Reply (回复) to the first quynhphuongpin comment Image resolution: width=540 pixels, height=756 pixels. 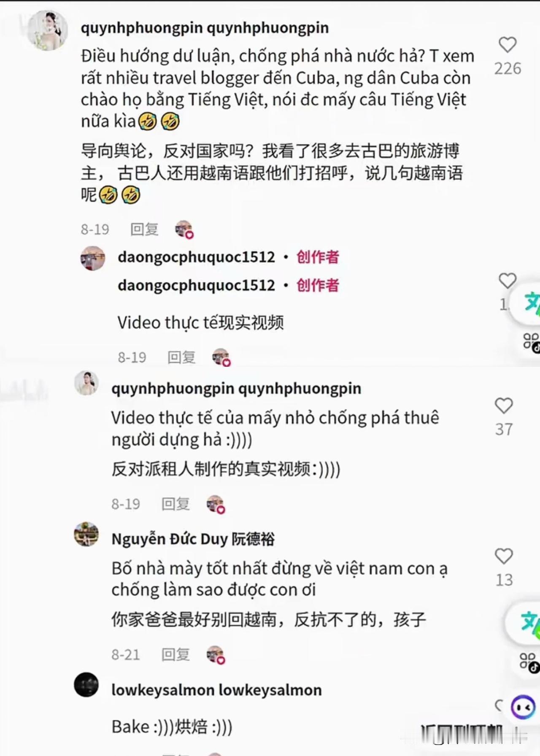pos(144,229)
